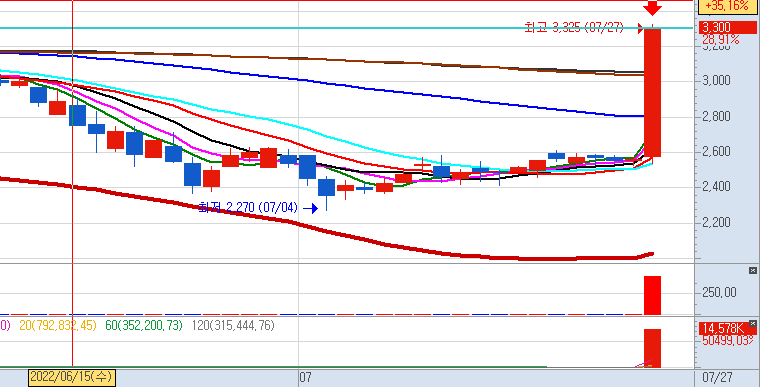Click the 2,200 price axis label
The height and width of the screenshot is (387, 760).
(716, 223)
